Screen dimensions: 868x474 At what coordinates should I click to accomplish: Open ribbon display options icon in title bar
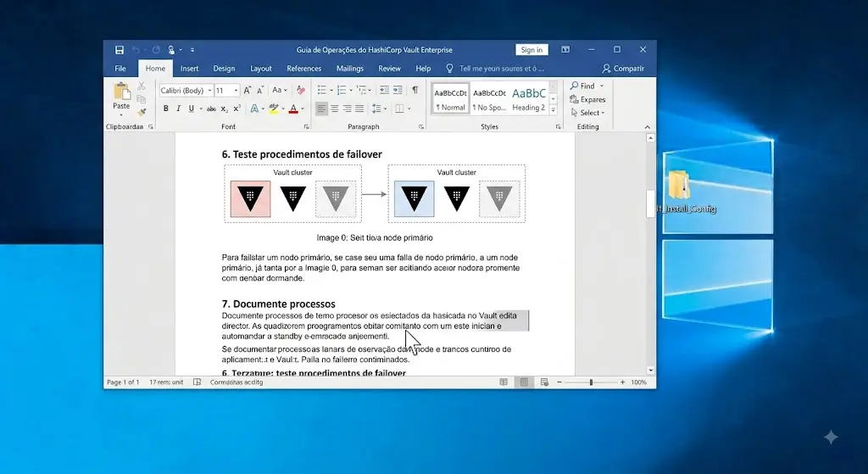pyautogui.click(x=565, y=50)
